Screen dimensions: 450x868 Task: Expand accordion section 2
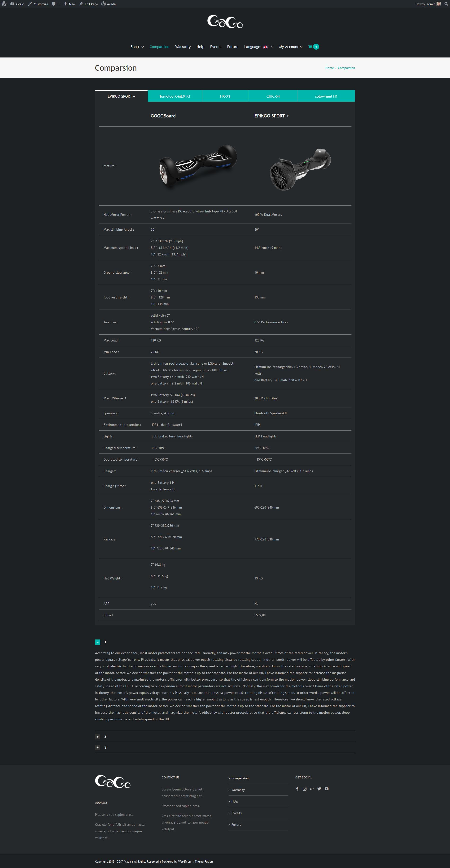(x=98, y=737)
